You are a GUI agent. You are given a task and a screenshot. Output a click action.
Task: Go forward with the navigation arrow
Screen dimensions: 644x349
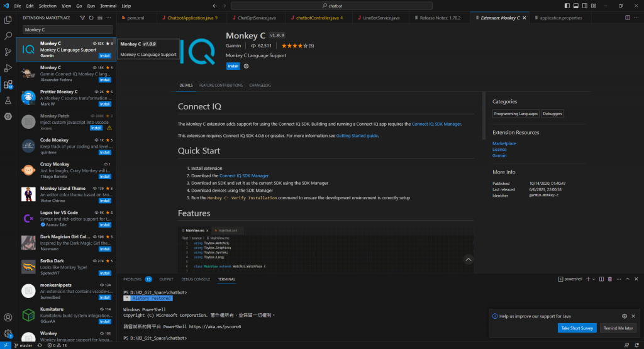coord(224,6)
